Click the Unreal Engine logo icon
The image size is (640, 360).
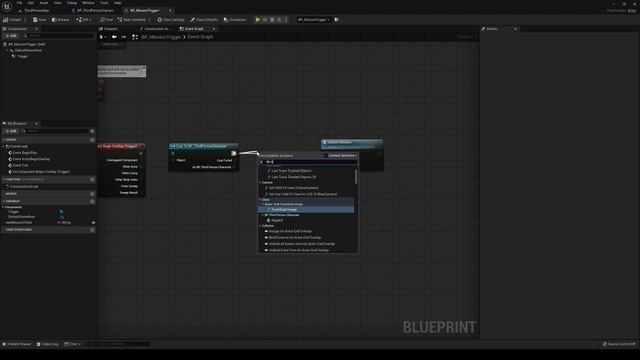click(7, 6)
